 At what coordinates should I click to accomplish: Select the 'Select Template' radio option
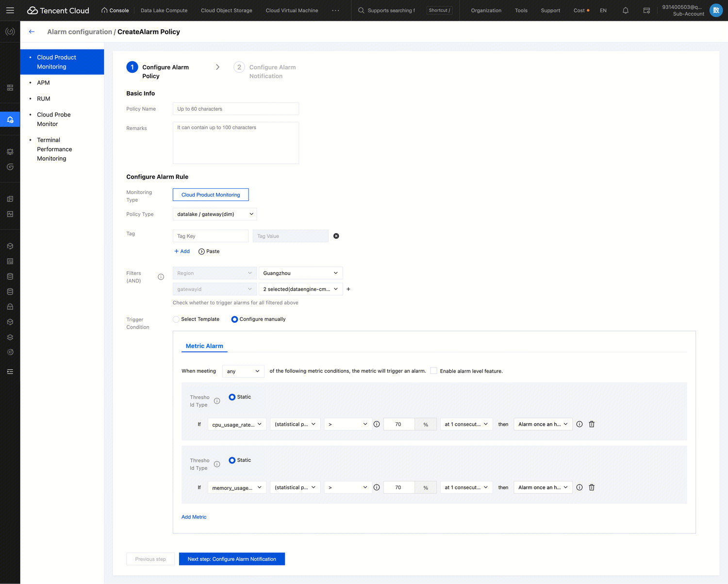pyautogui.click(x=176, y=319)
